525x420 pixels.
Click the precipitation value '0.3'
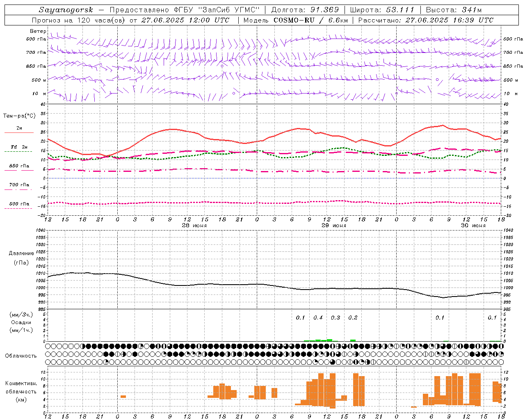coord(336,317)
